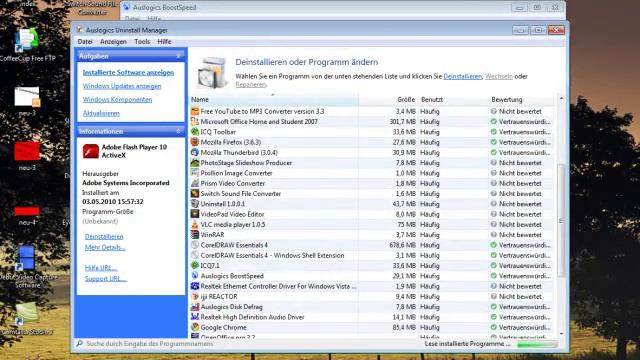
Task: Sort by the Benutzt column header
Action: [453, 100]
